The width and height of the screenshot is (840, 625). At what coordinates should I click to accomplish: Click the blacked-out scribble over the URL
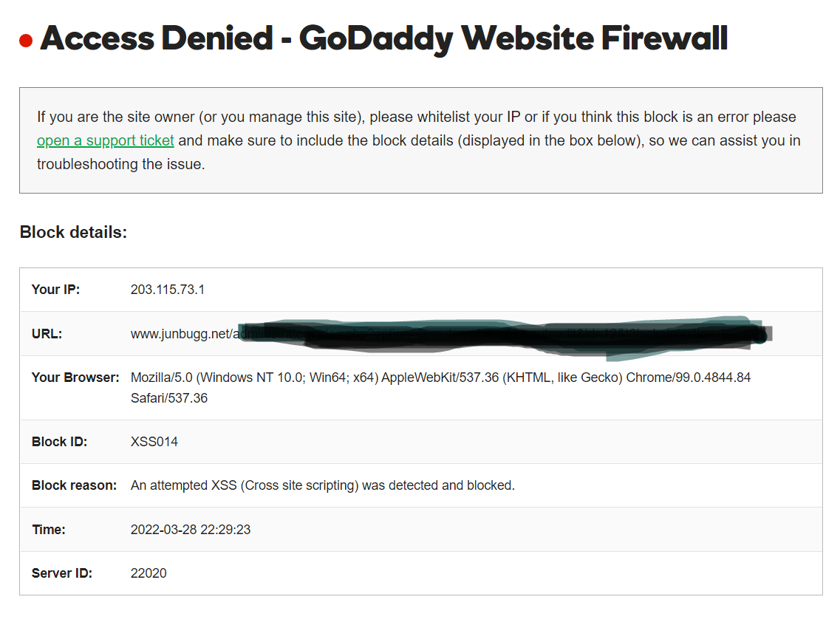[x=502, y=335]
